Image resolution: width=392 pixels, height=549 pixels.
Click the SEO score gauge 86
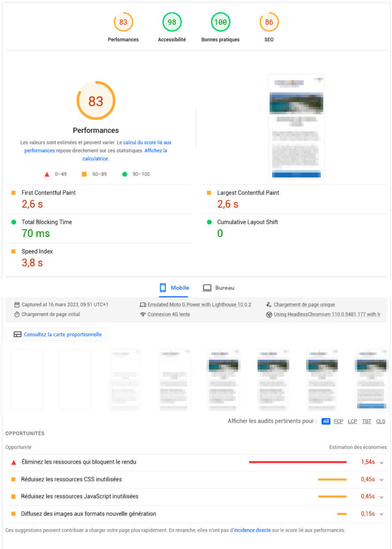tap(269, 22)
